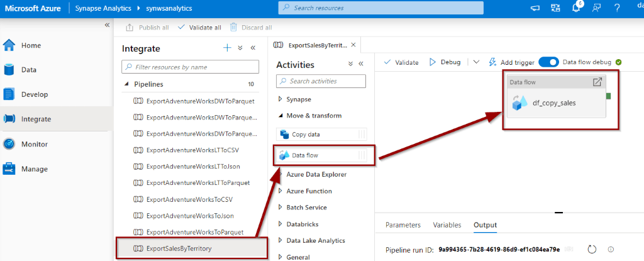Open the feedback person icon

[x=597, y=8]
